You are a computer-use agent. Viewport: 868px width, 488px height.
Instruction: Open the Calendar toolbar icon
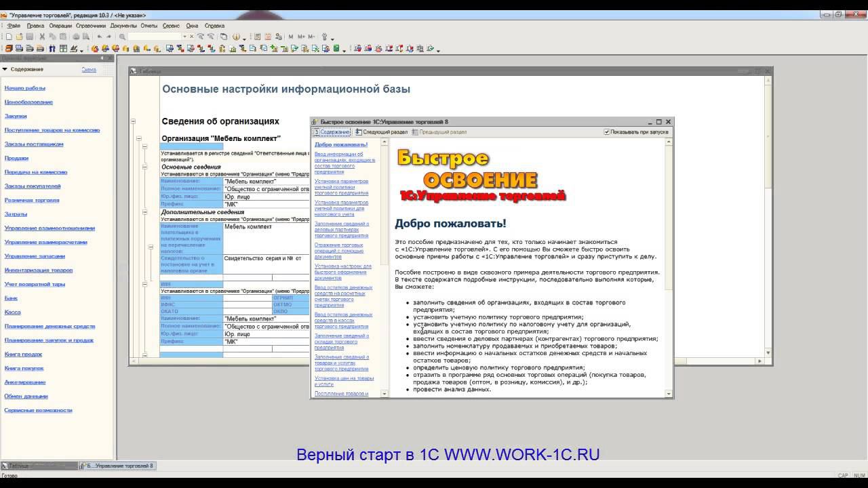pos(269,37)
